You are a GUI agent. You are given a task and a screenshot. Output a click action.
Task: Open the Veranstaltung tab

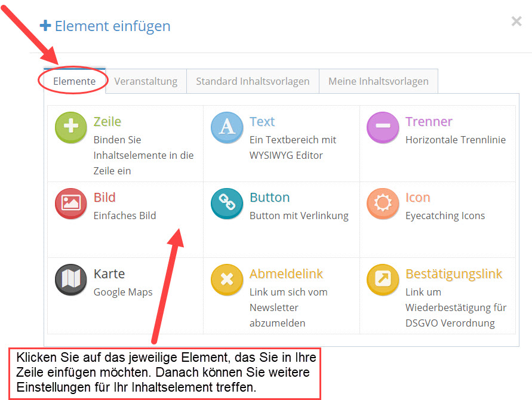(146, 81)
